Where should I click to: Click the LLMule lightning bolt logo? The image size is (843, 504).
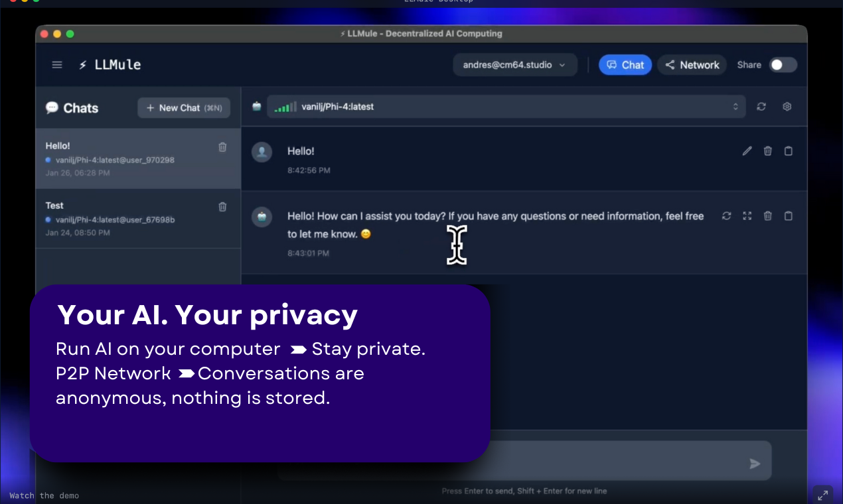pyautogui.click(x=82, y=65)
